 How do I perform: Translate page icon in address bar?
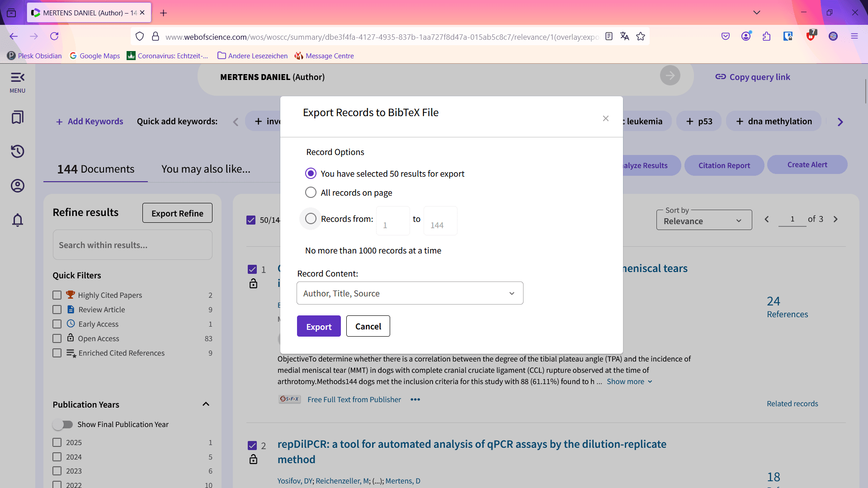(x=625, y=37)
